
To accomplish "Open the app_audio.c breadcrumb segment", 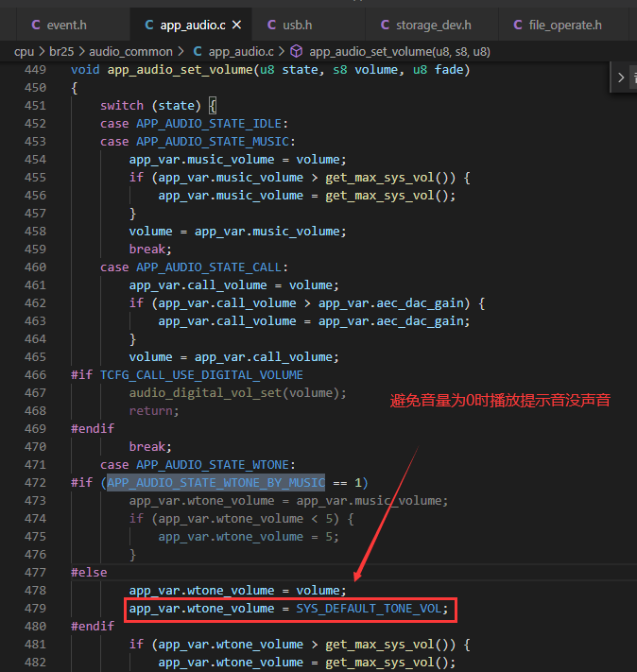I will click(241, 52).
